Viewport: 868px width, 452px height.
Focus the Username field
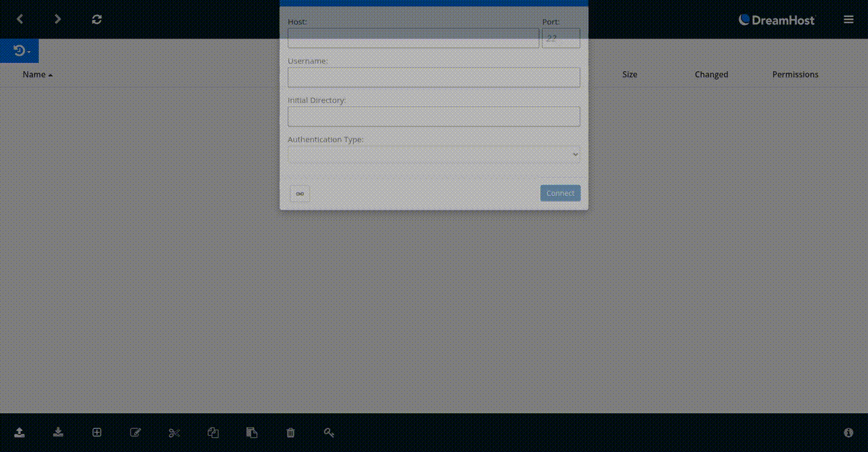click(434, 77)
